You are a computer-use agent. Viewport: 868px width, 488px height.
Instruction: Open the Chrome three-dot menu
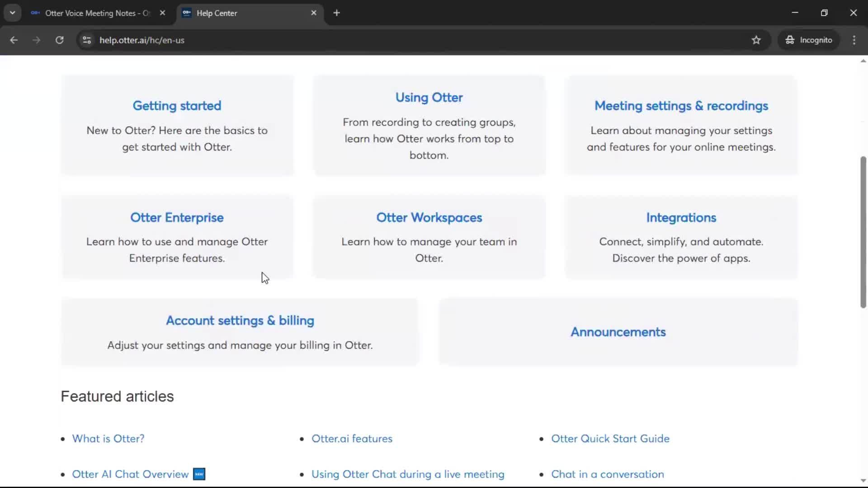click(x=854, y=40)
